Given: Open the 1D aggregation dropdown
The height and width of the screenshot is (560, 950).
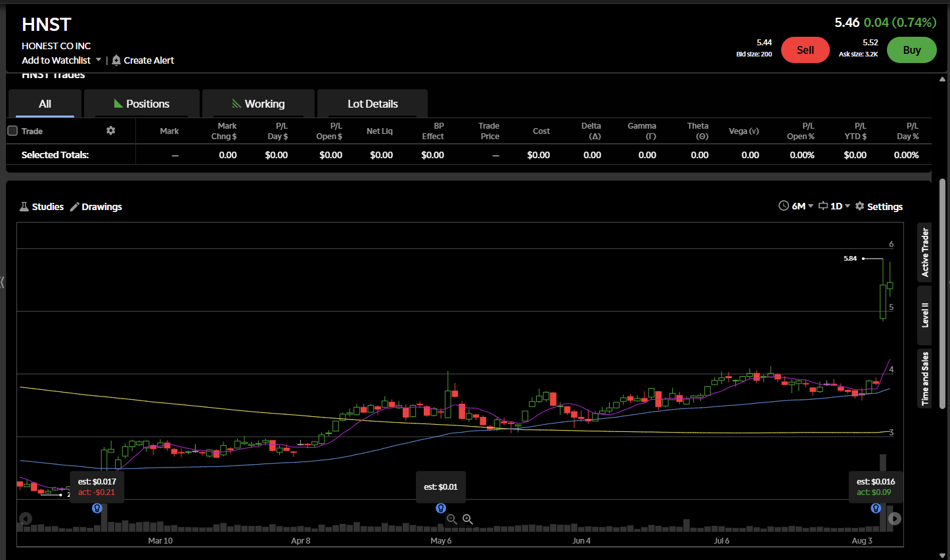Looking at the screenshot, I should pos(834,206).
